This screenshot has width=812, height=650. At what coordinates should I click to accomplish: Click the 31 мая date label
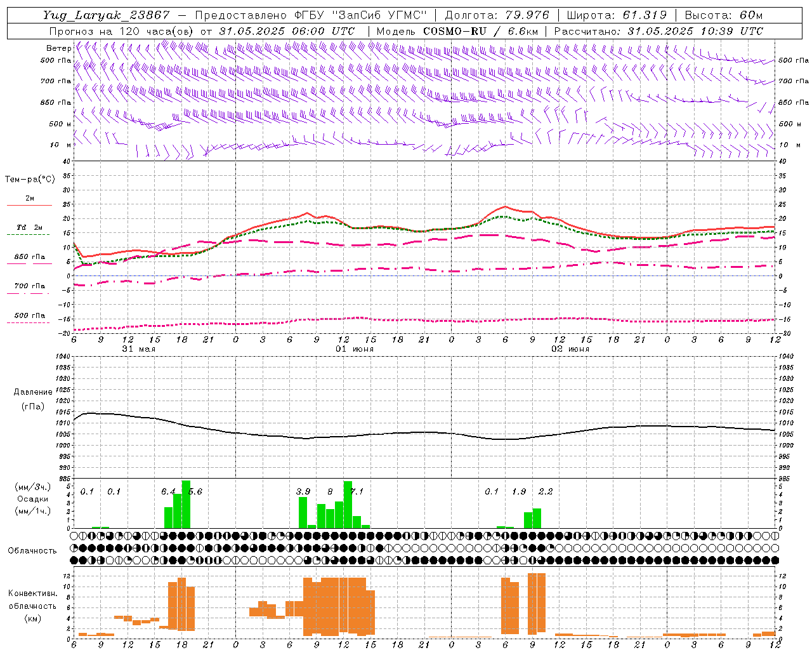coord(138,349)
